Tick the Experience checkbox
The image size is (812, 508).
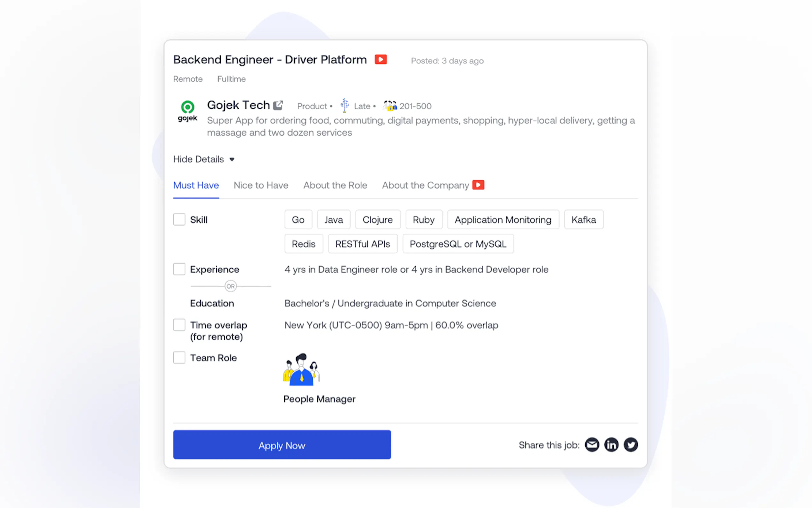[179, 269]
